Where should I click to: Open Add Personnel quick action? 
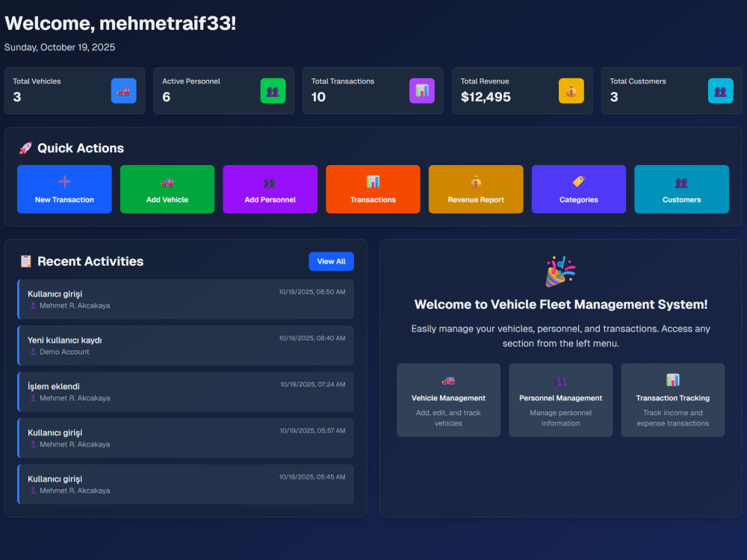coord(270,189)
